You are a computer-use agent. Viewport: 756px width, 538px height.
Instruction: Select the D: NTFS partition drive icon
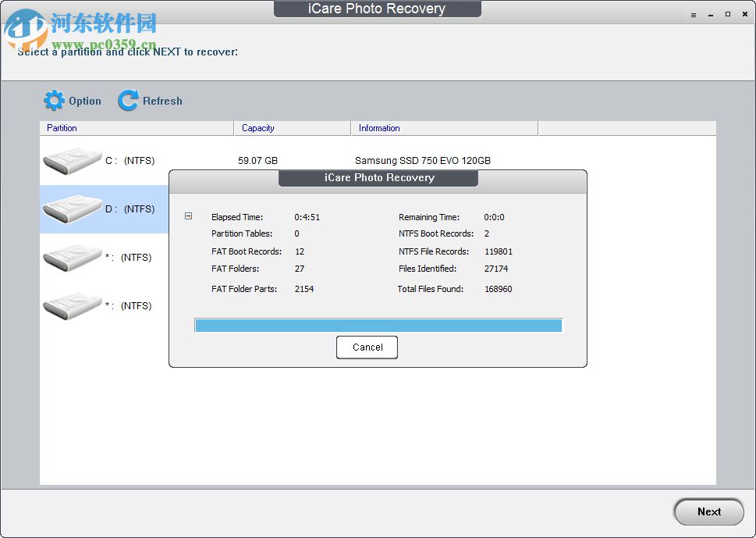point(72,208)
